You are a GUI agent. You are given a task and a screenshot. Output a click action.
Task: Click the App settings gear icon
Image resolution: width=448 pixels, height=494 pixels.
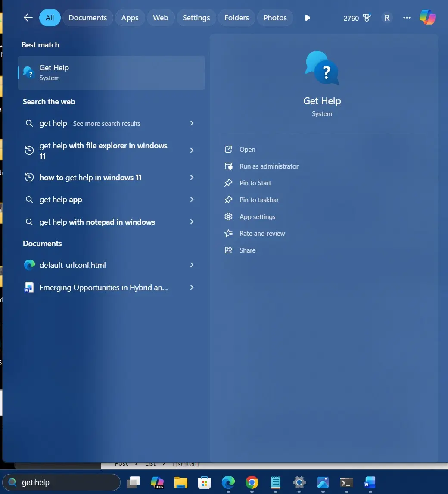coord(228,216)
